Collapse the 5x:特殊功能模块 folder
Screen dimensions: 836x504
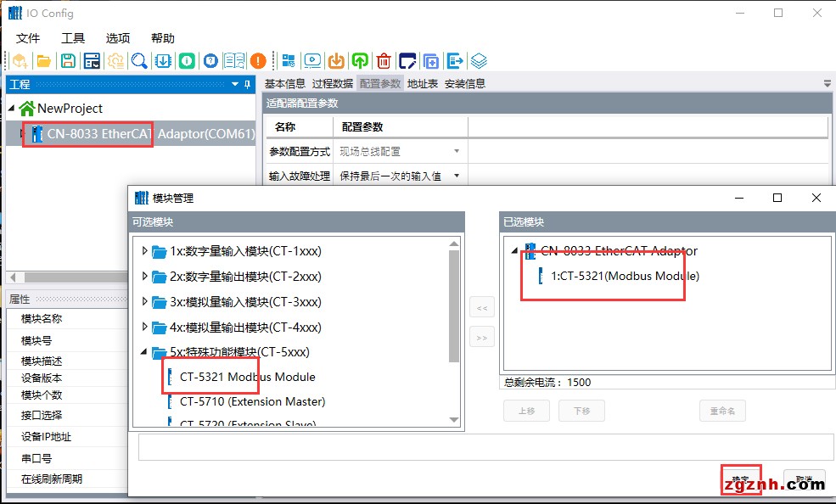point(144,352)
